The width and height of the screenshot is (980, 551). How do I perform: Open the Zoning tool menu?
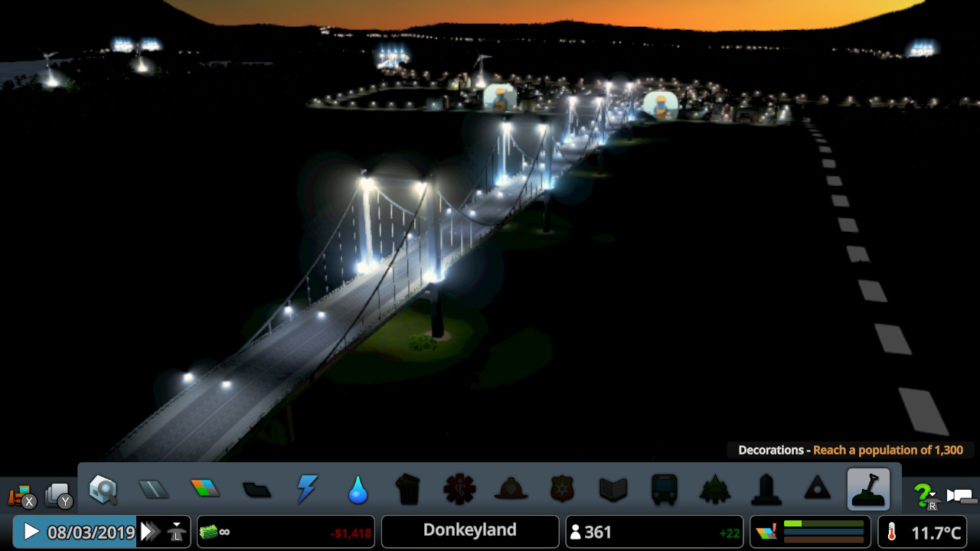click(x=204, y=489)
